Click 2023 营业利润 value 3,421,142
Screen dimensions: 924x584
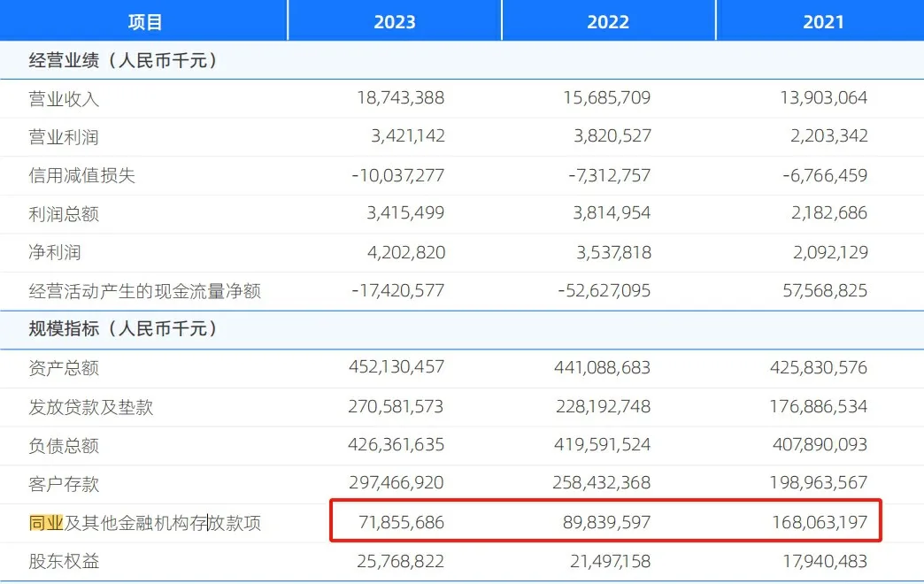pos(402,136)
